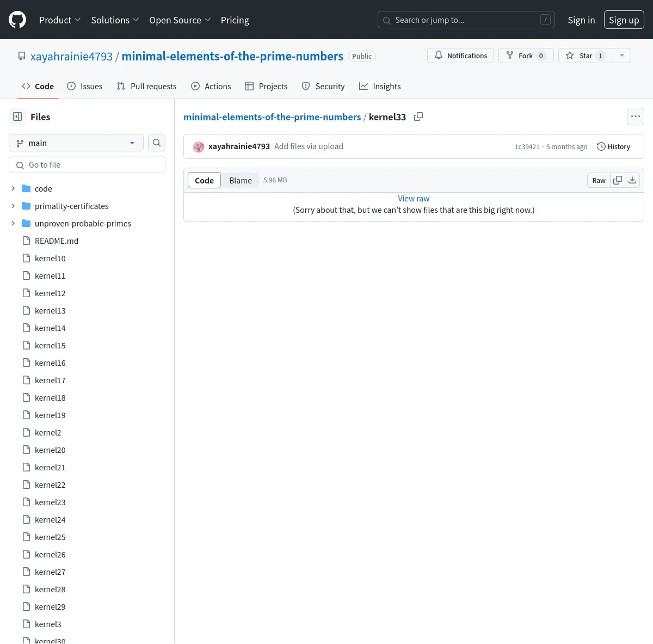Open the View raw link
This screenshot has height=644, width=653.
click(414, 199)
